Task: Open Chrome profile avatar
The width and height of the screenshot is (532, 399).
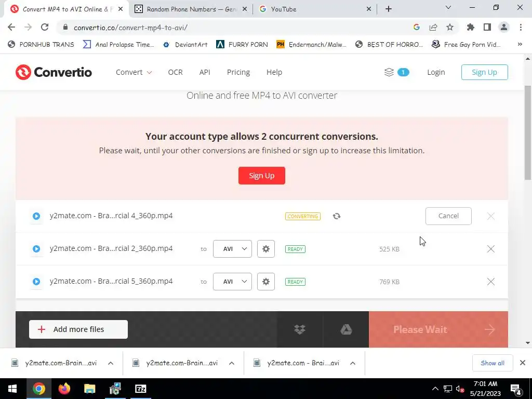Action: [x=504, y=27]
